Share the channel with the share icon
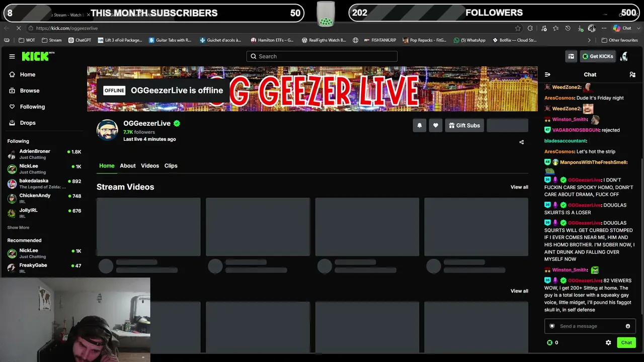644x362 pixels. coord(522,142)
